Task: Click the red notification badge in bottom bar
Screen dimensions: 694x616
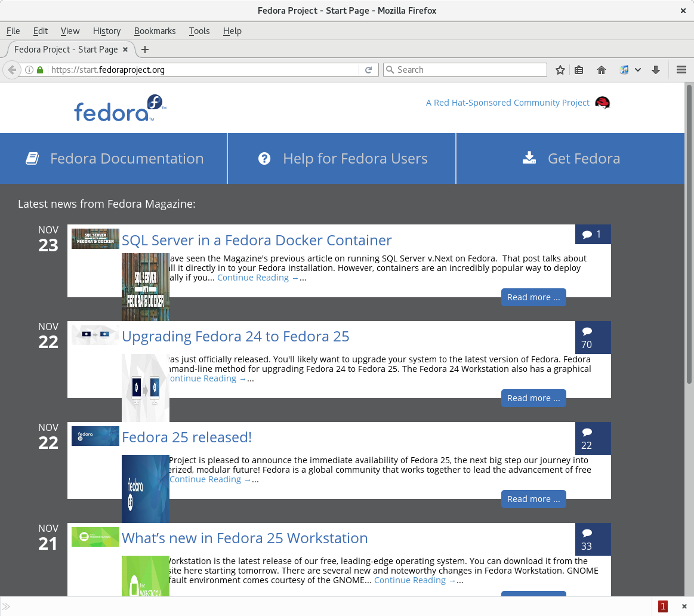Action: 662,606
